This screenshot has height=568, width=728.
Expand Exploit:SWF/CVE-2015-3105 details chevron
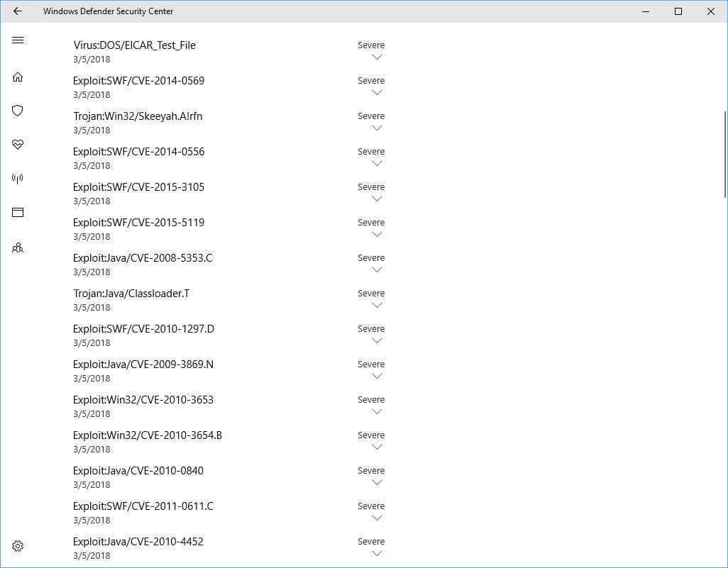[377, 199]
